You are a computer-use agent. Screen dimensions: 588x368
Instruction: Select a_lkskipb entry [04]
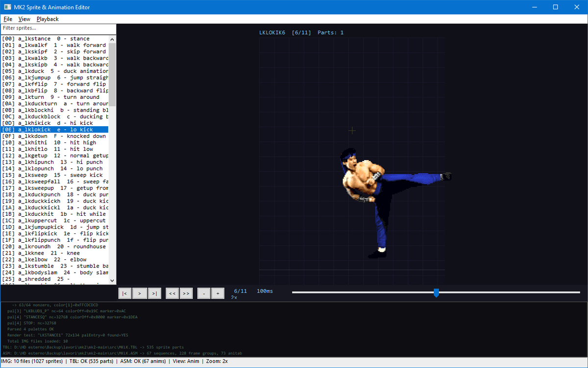pyautogui.click(x=55, y=65)
